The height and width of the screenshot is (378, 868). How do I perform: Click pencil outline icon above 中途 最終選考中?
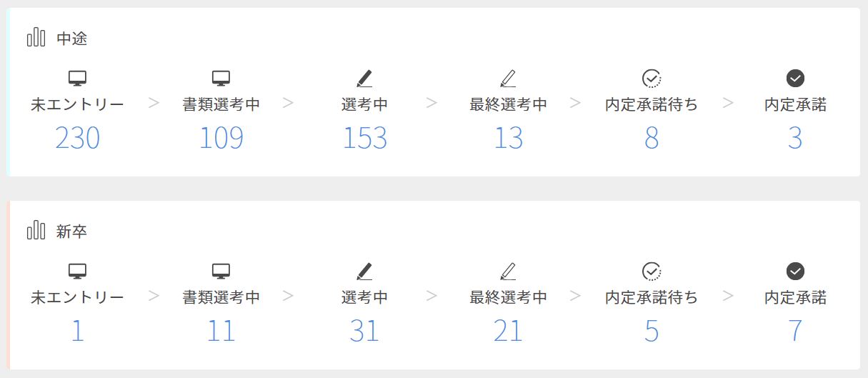click(x=508, y=79)
